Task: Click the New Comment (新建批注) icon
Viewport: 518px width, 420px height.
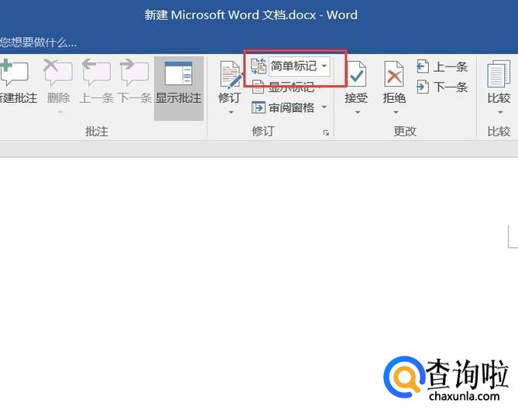Action: (14, 75)
